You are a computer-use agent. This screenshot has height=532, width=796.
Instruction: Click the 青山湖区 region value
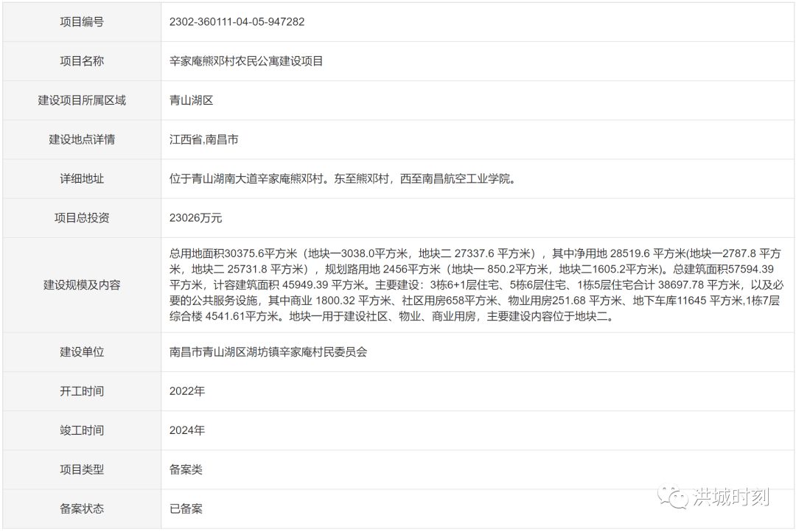tap(189, 100)
